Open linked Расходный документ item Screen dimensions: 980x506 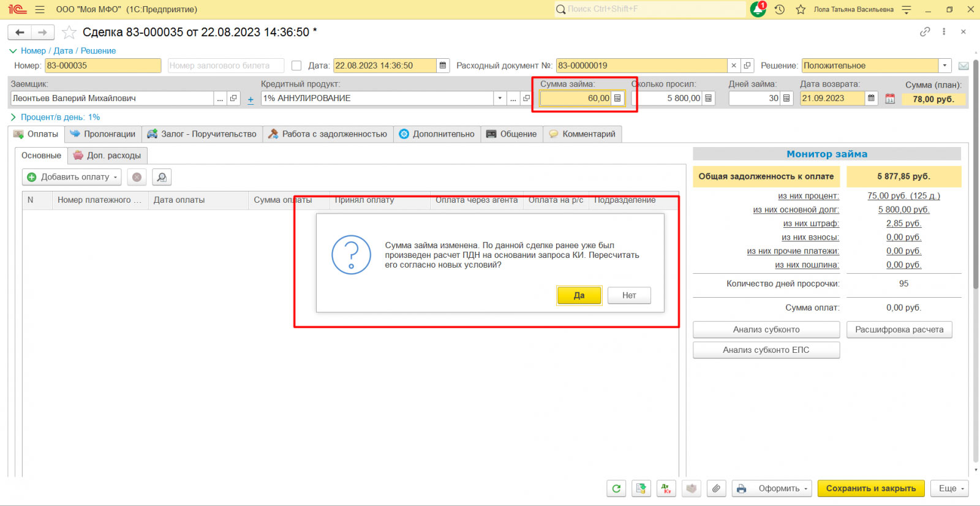click(x=747, y=66)
